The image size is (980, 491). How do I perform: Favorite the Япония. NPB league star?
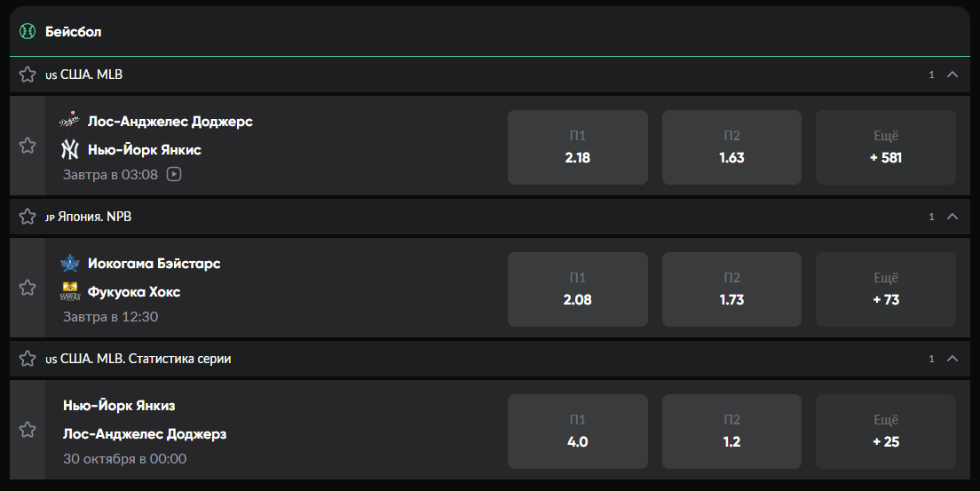coord(28,217)
